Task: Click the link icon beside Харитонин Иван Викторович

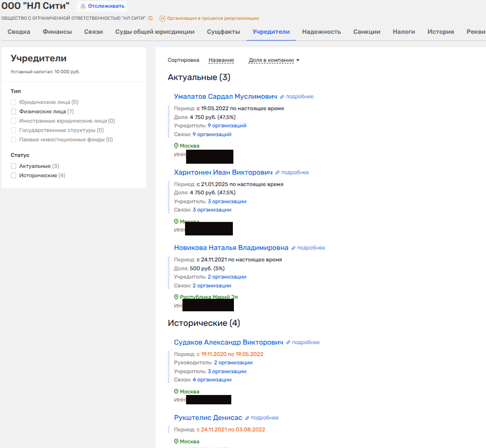Action: (x=278, y=173)
